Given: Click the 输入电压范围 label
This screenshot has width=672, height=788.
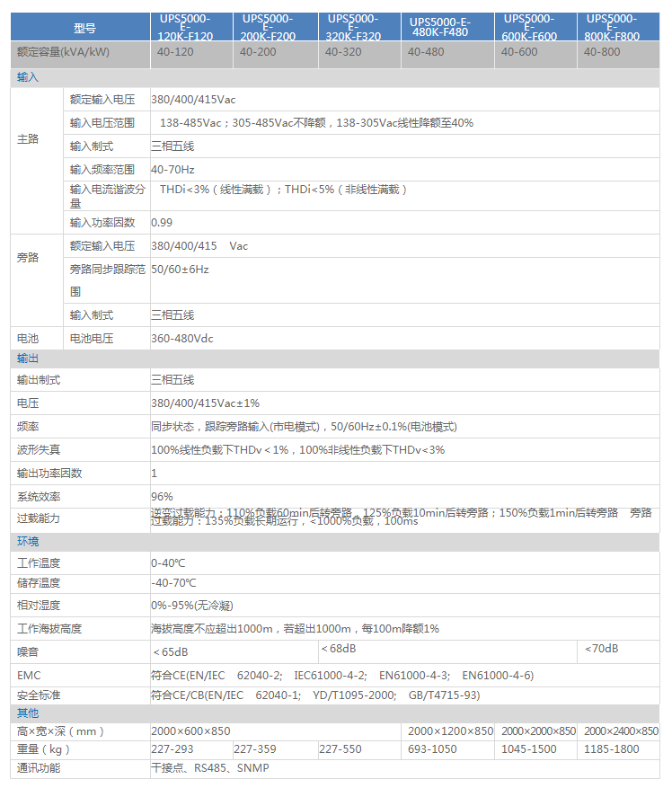Looking at the screenshot, I should click(x=102, y=122).
